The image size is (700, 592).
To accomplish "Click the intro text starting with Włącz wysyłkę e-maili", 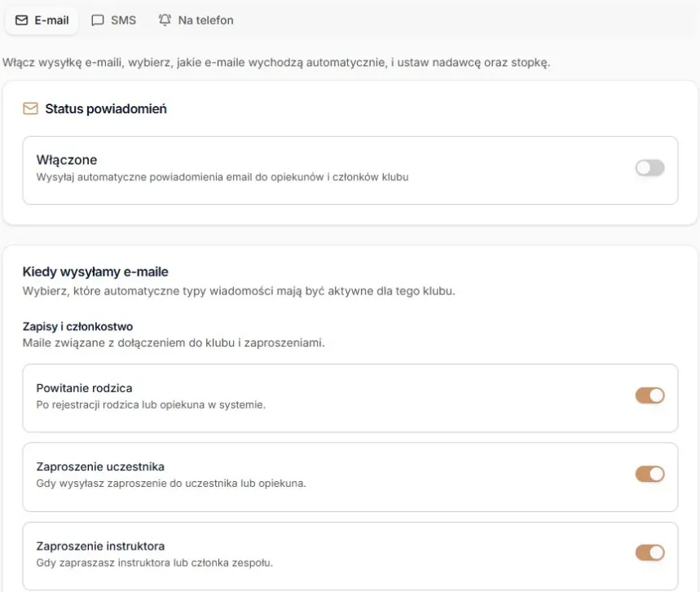I will coord(276,63).
